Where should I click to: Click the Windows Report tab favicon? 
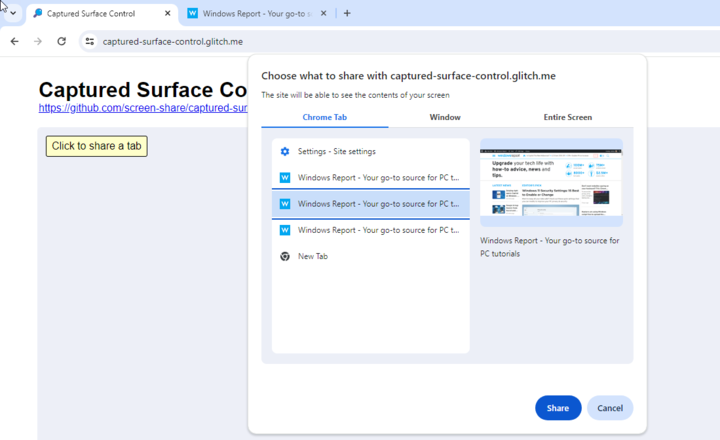193,13
